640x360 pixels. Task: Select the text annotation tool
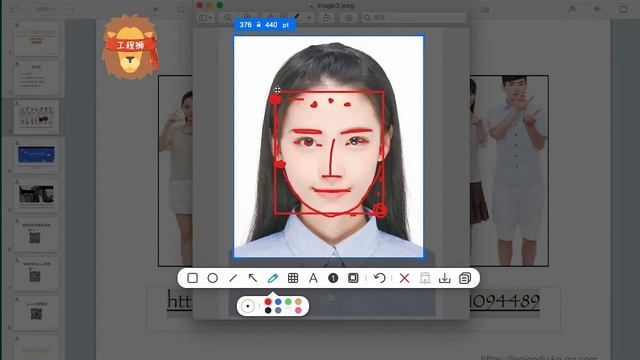click(313, 278)
